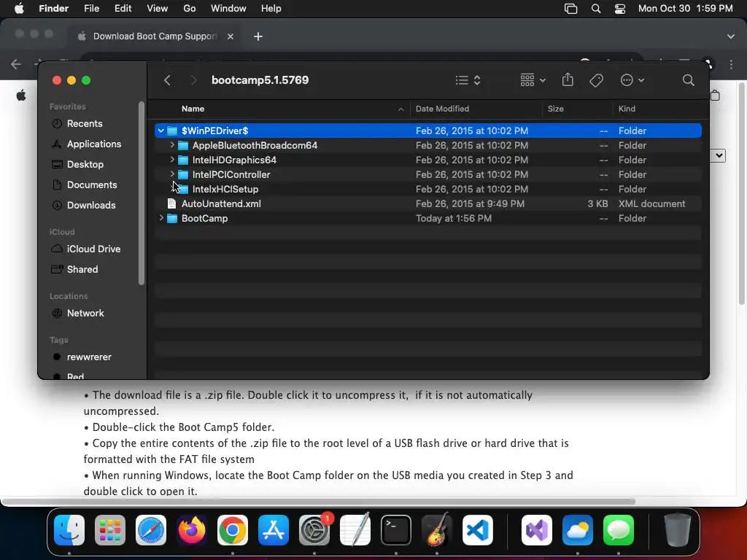The height and width of the screenshot is (560, 747).
Task: Open System Settings from the Dock
Action: tap(314, 530)
